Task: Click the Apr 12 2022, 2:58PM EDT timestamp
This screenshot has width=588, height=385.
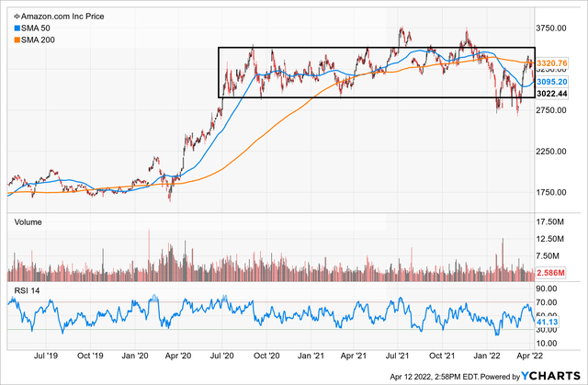Action: tap(435, 377)
